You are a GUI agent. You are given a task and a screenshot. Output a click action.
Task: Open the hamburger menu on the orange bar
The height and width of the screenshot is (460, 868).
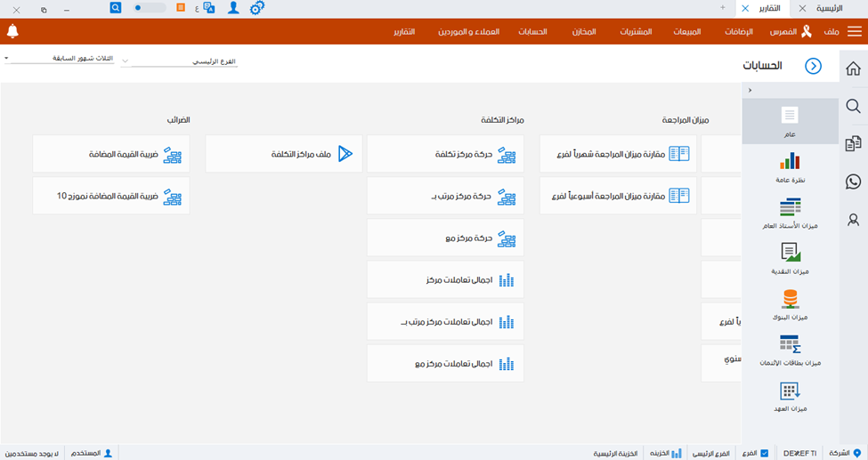click(x=854, y=32)
